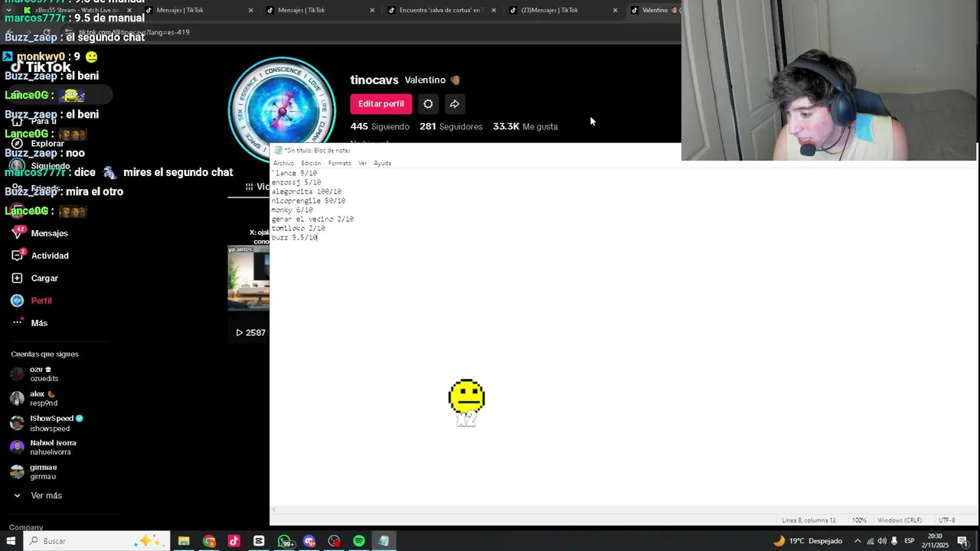980x551 pixels.
Task: Open Notepad Ayuda menu
Action: click(x=382, y=163)
